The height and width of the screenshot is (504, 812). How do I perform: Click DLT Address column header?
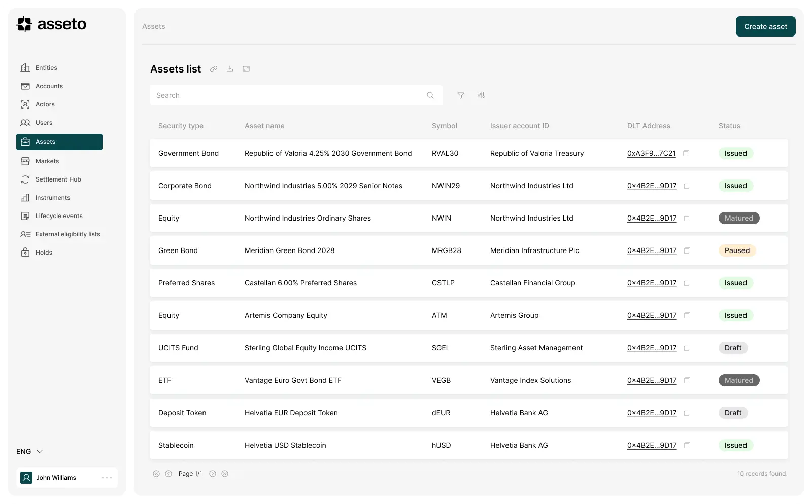[649, 126]
